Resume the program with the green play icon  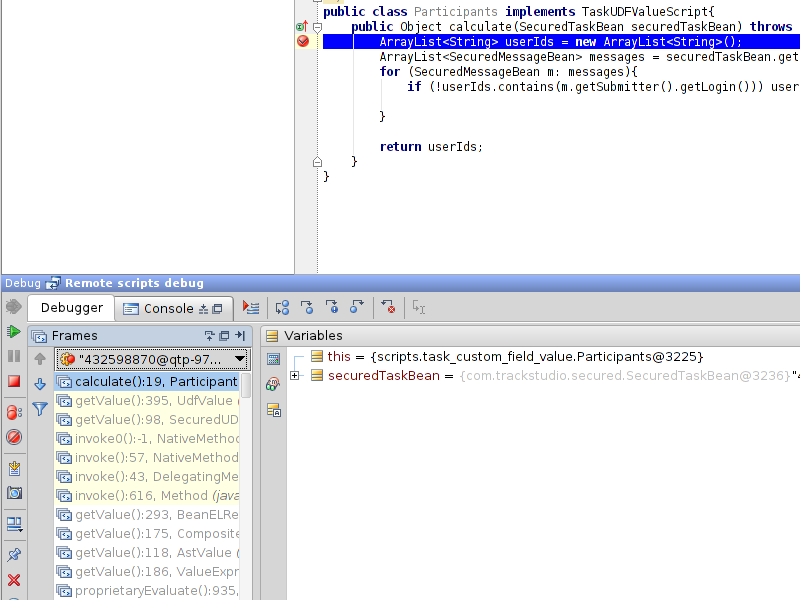click(x=14, y=331)
